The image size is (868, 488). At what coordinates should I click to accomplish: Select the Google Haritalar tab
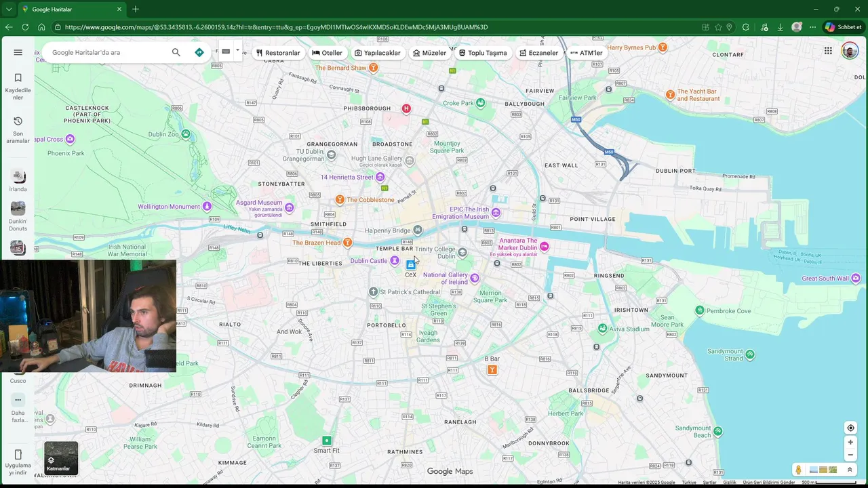pyautogui.click(x=71, y=9)
